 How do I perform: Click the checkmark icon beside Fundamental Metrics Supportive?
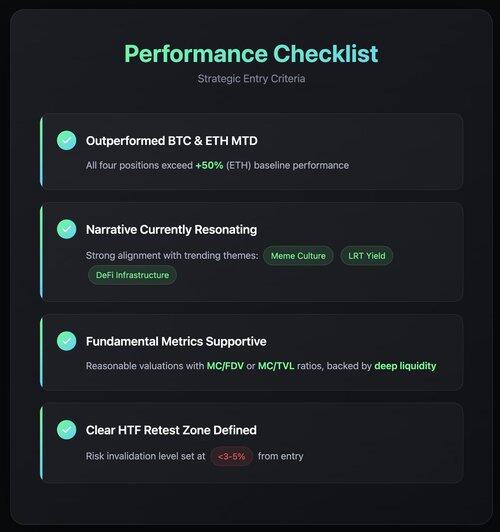click(66, 341)
